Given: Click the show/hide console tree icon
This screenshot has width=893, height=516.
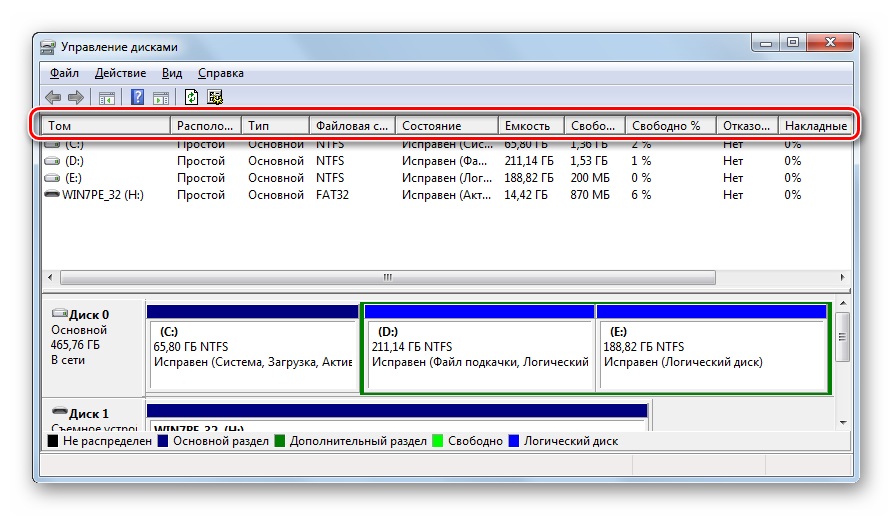Looking at the screenshot, I should pos(105,97).
